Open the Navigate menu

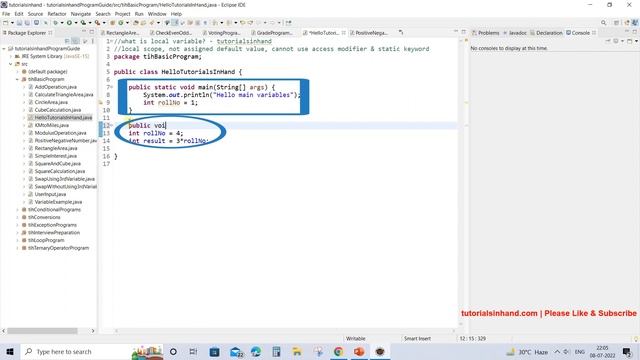pyautogui.click(x=81, y=13)
